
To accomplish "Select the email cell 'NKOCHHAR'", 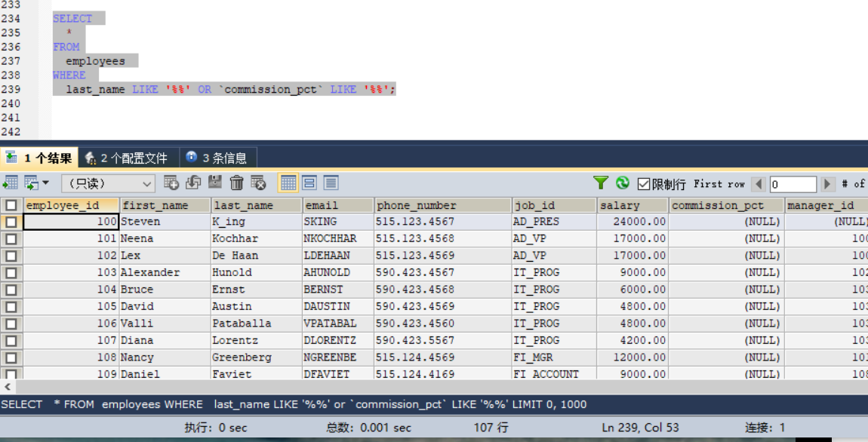I will tap(337, 239).
